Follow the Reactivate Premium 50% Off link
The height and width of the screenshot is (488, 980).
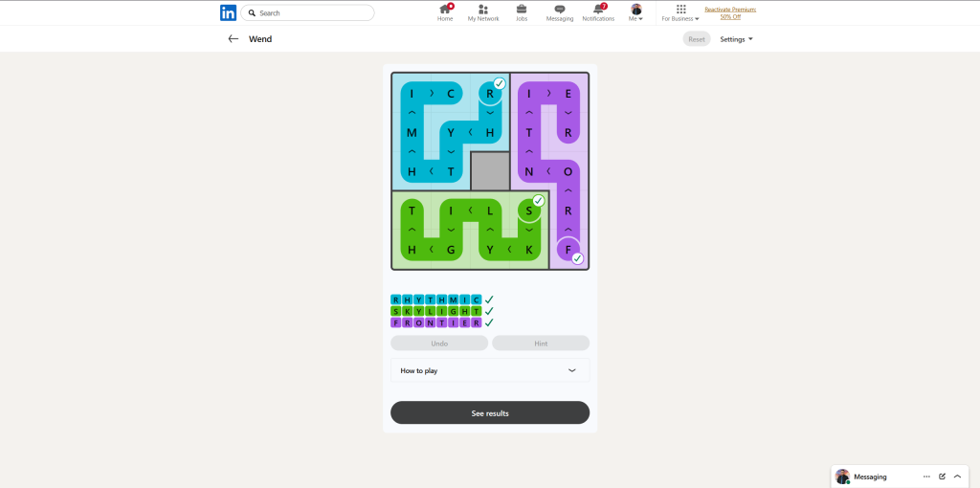tap(730, 13)
